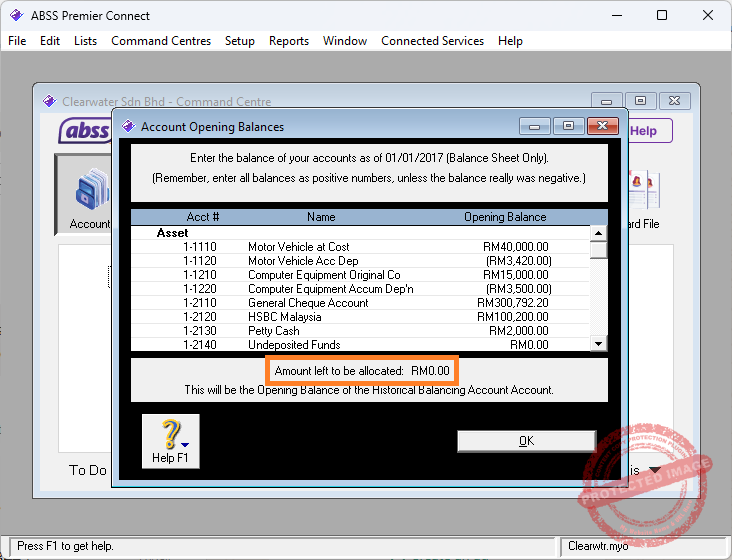Click scroll down arrow in balances list

pyautogui.click(x=598, y=344)
